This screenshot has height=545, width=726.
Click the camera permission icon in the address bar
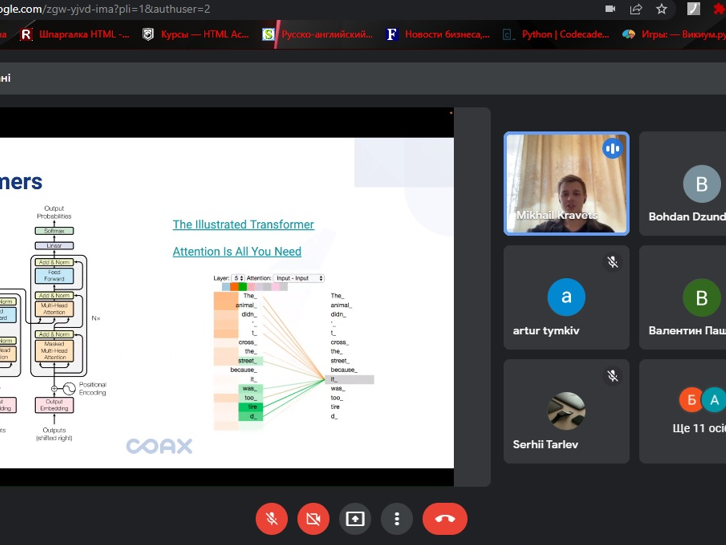coord(610,9)
